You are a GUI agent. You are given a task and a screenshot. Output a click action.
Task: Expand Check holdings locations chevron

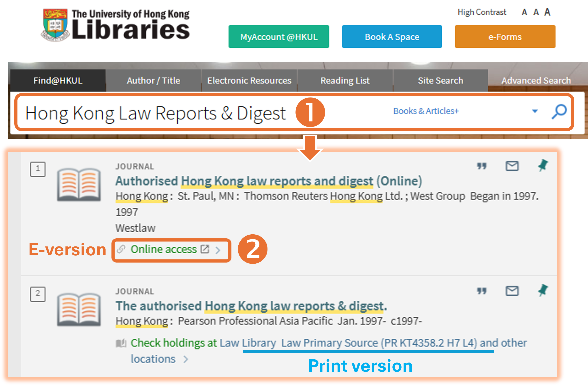[186, 359]
